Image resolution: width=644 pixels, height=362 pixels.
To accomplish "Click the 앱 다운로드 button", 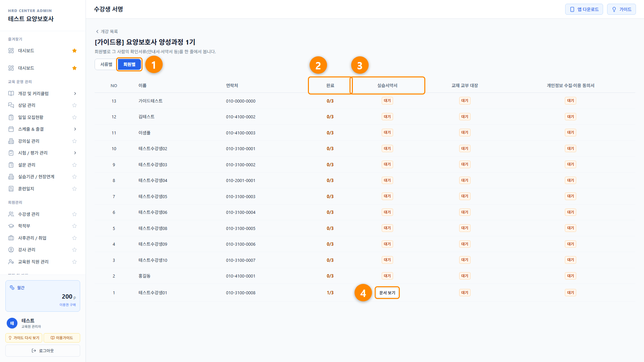I will [x=584, y=9].
